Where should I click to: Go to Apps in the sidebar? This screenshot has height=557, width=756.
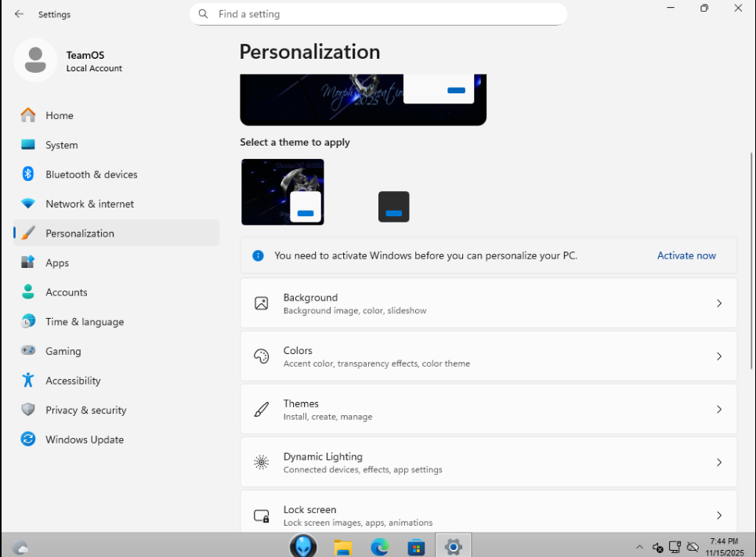point(57,263)
